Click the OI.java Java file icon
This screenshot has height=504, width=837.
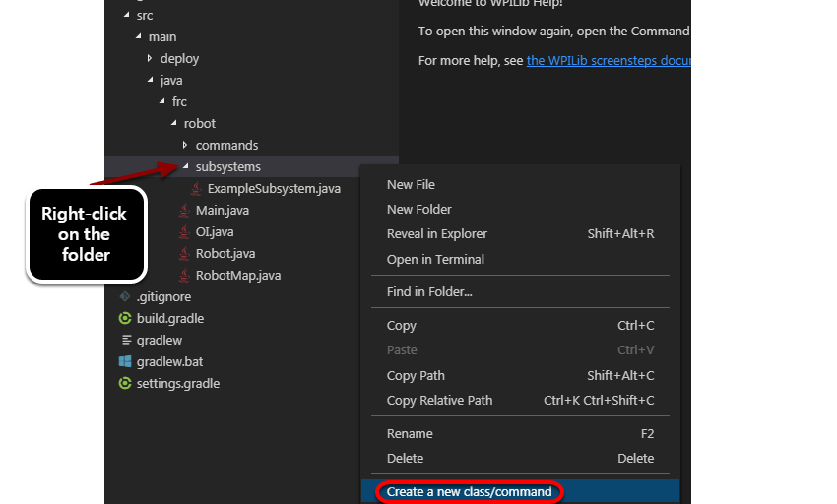(184, 231)
